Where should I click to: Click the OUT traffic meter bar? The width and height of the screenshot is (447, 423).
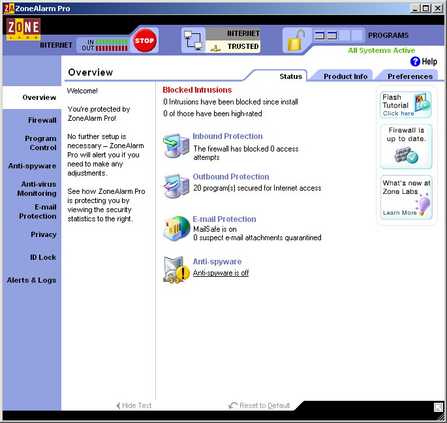[x=112, y=48]
